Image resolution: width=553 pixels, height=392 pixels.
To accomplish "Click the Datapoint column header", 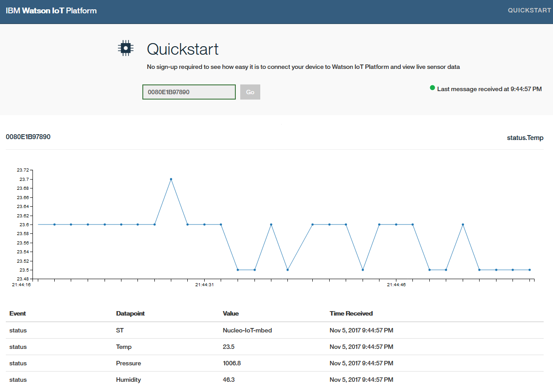I will [x=130, y=313].
